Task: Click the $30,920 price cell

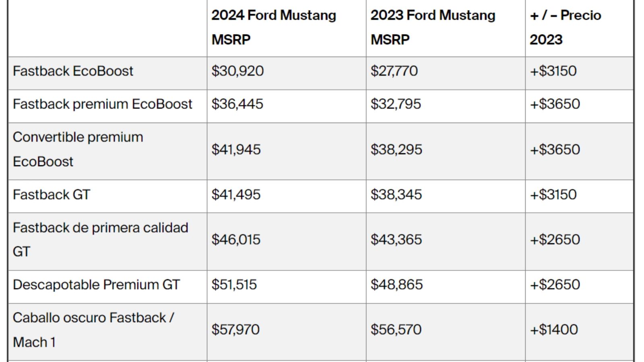Action: (x=237, y=71)
